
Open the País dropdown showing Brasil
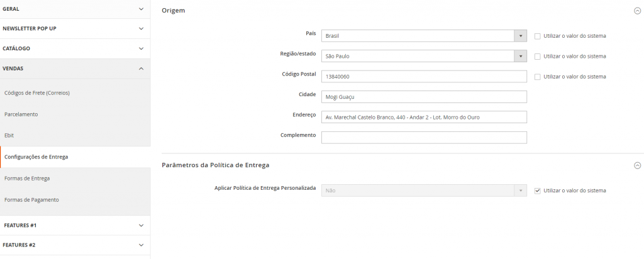[424, 36]
